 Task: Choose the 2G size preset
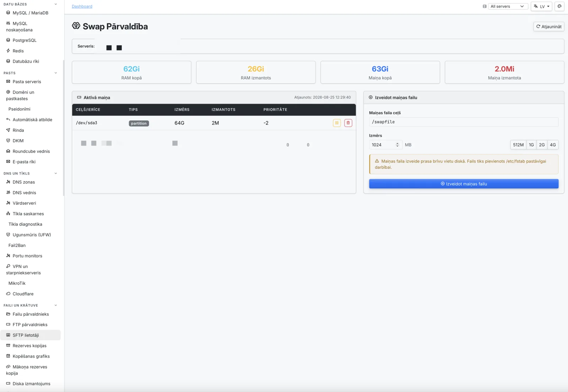click(x=542, y=145)
